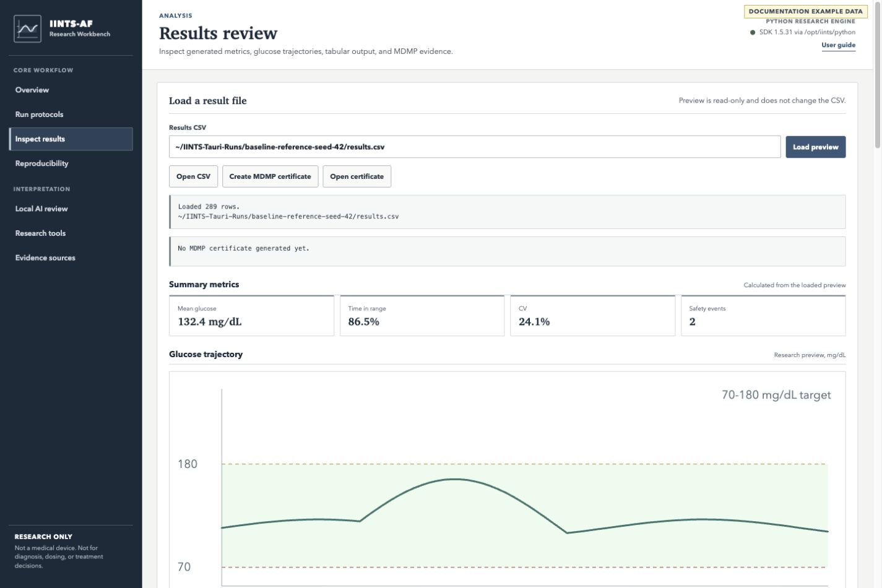This screenshot has height=588, width=882.
Task: Click the 'Summary metrics' section title
Action: pyautogui.click(x=204, y=285)
